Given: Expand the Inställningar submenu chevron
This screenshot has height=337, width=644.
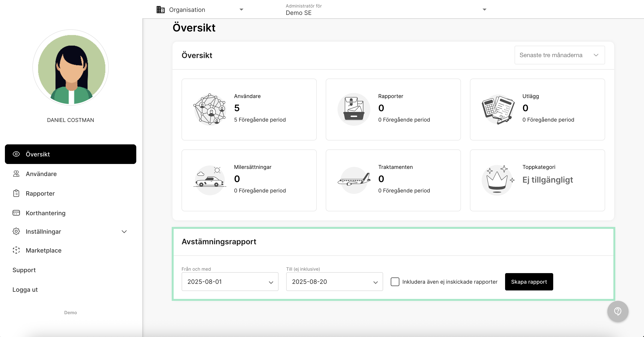Looking at the screenshot, I should click(124, 232).
